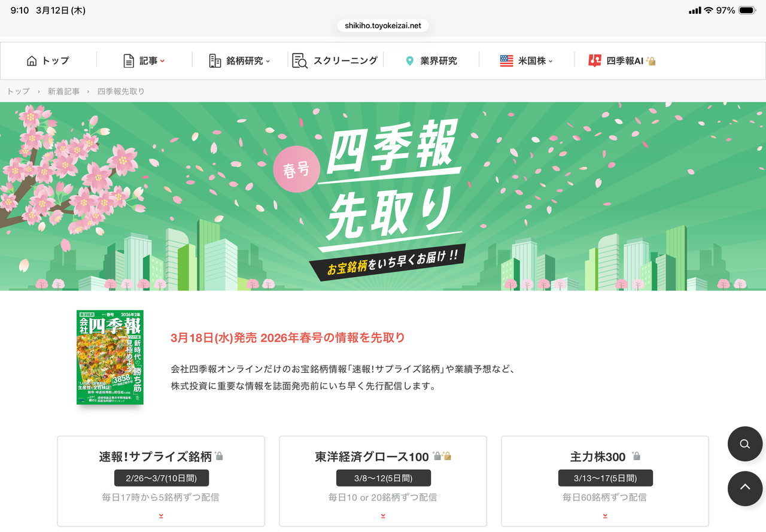Click the home icon next to トップ

click(x=32, y=60)
